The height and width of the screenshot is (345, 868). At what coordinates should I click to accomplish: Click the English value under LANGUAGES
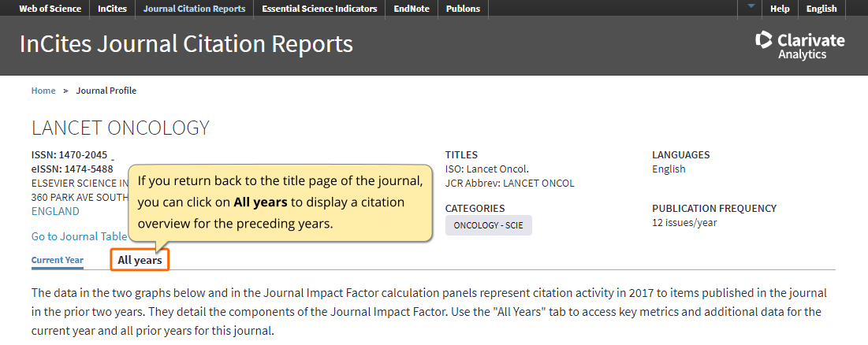click(669, 169)
